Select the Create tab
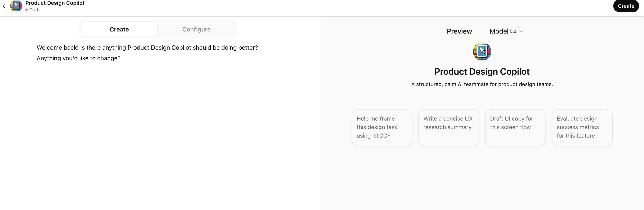Image resolution: width=644 pixels, height=210 pixels. tap(119, 29)
